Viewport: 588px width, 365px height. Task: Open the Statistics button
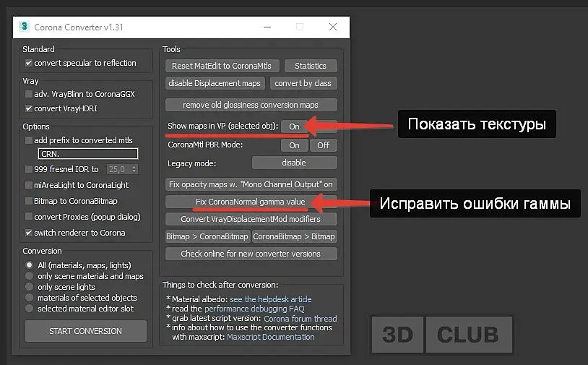(x=311, y=66)
